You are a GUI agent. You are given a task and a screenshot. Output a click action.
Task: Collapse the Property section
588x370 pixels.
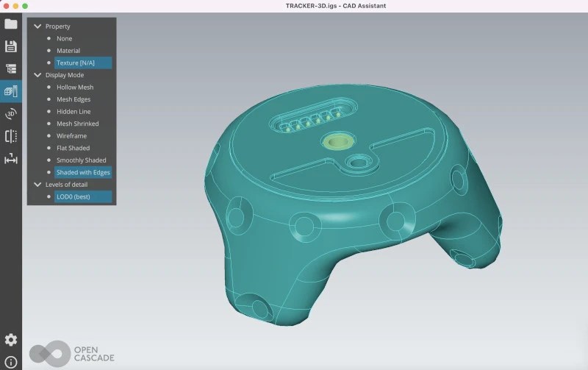[37, 26]
